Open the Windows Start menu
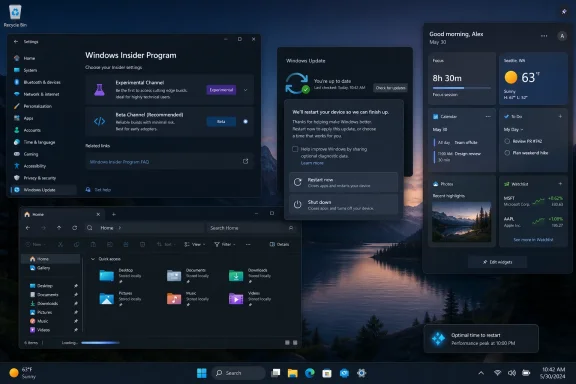 (202, 373)
